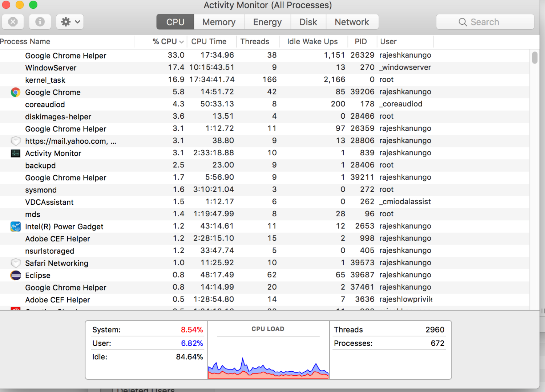Select the diskimages-helper process

pyautogui.click(x=265, y=117)
